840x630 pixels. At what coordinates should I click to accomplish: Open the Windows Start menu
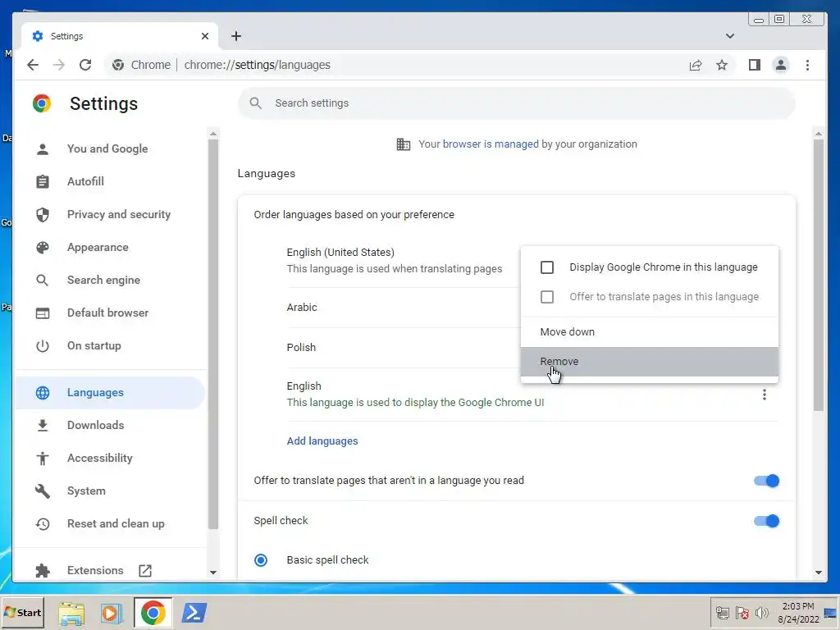click(x=22, y=612)
